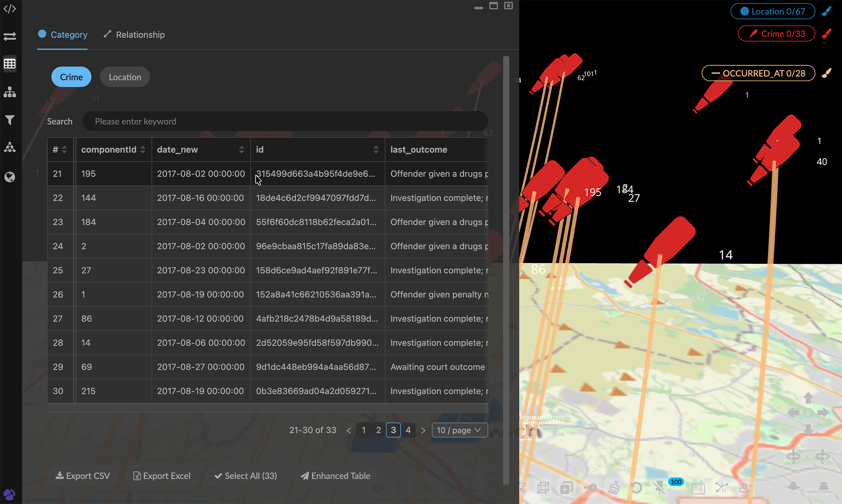Select the Location category pill
The image size is (842, 504).
pos(125,77)
